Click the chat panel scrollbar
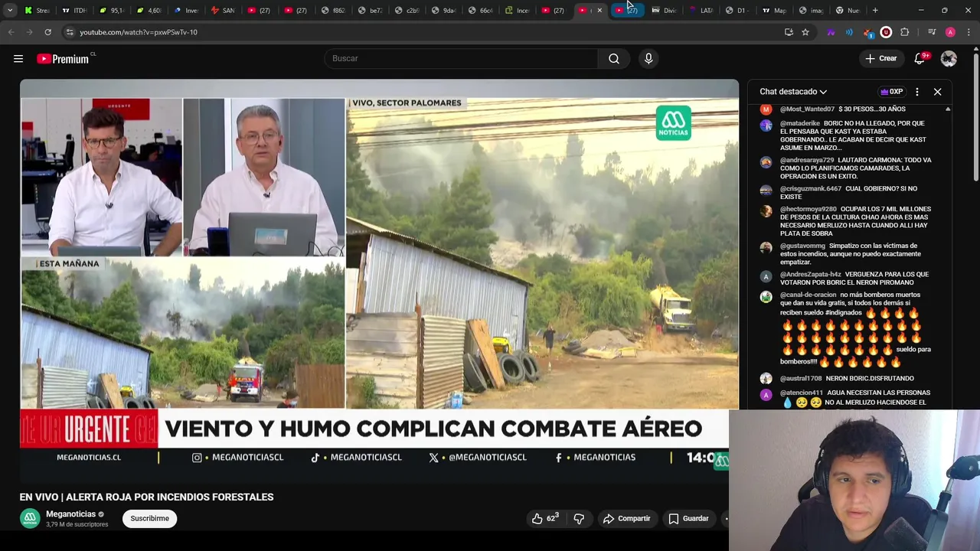Viewport: 980px width, 551px height. pyautogui.click(x=948, y=256)
